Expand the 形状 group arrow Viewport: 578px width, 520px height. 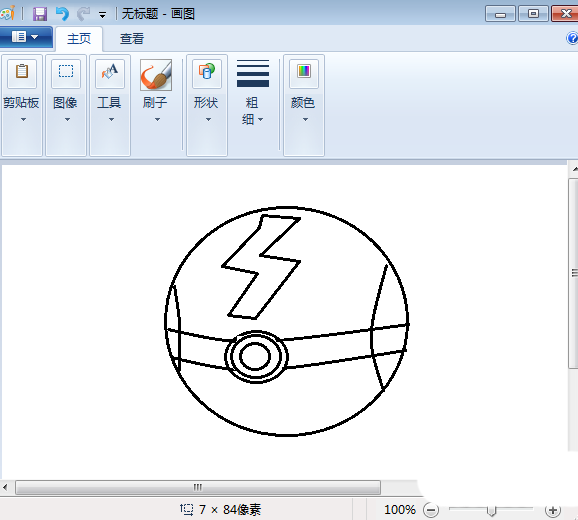coord(208,119)
